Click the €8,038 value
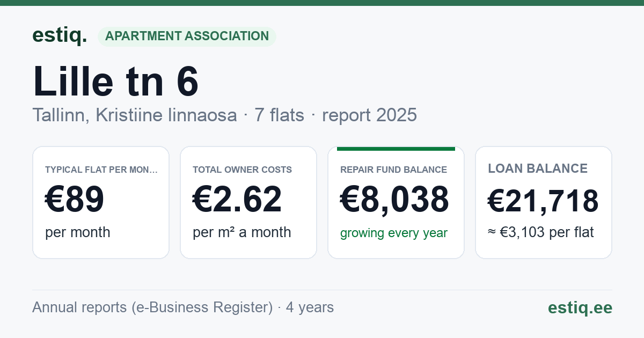 tap(394, 200)
